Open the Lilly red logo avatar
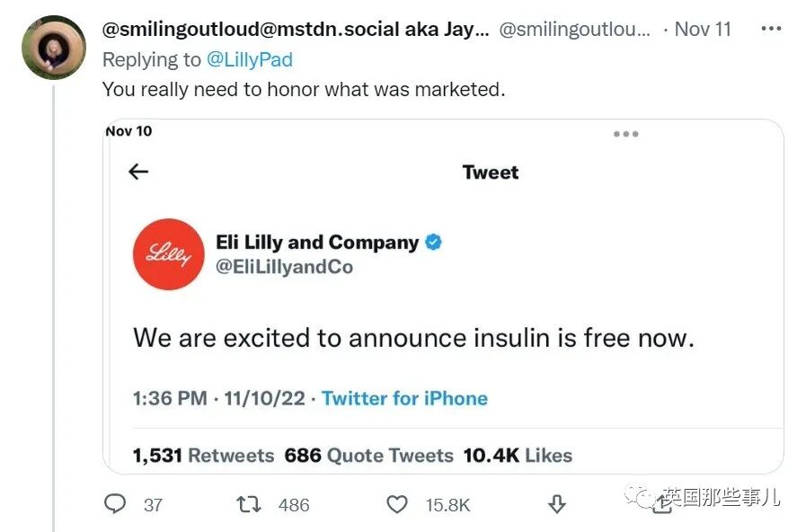The image size is (806, 532). 169,254
